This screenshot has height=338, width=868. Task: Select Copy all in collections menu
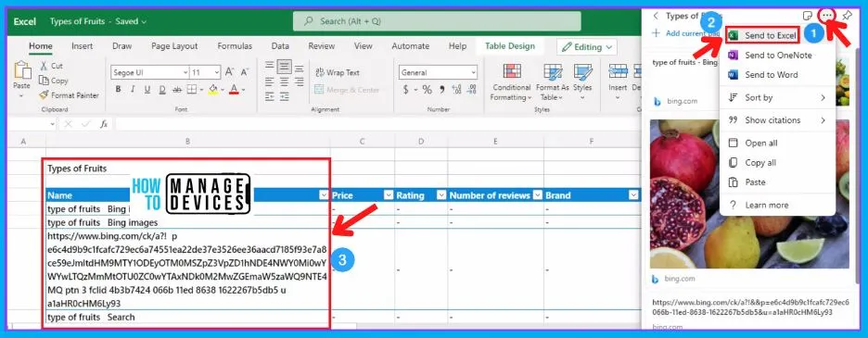click(x=777, y=163)
